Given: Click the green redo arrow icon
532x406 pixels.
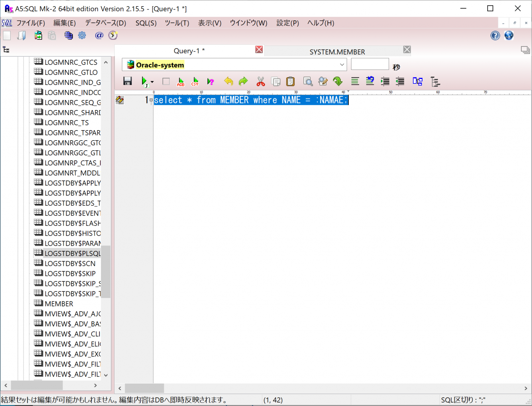Looking at the screenshot, I should [x=243, y=81].
